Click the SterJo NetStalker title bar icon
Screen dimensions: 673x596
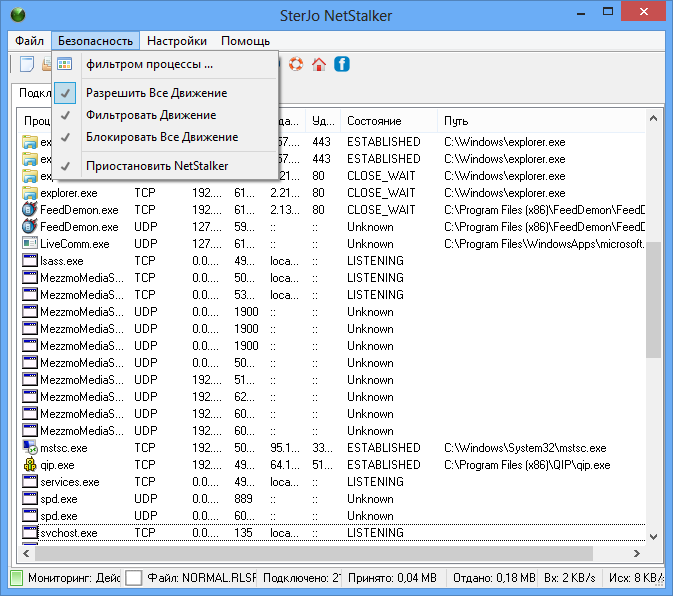click(18, 14)
